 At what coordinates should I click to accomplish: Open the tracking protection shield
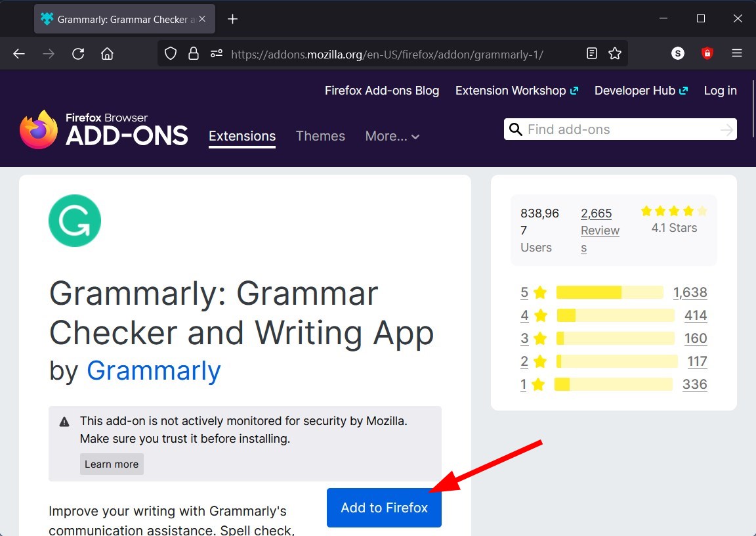click(x=171, y=54)
